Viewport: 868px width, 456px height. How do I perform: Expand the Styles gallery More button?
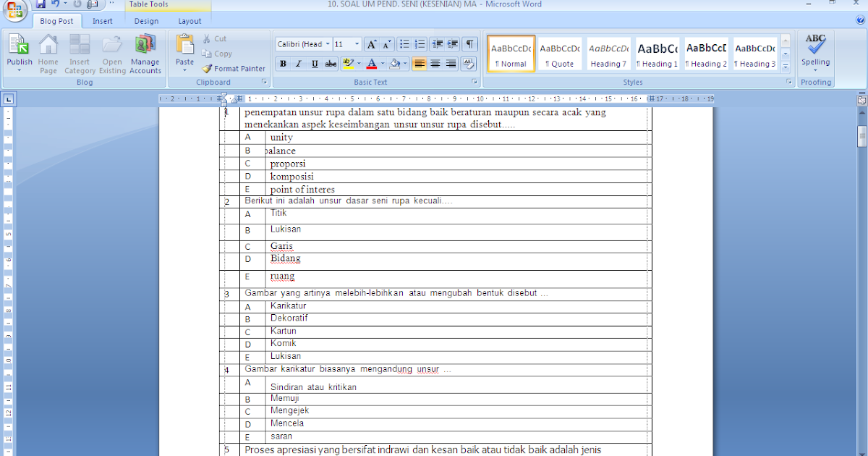786,66
